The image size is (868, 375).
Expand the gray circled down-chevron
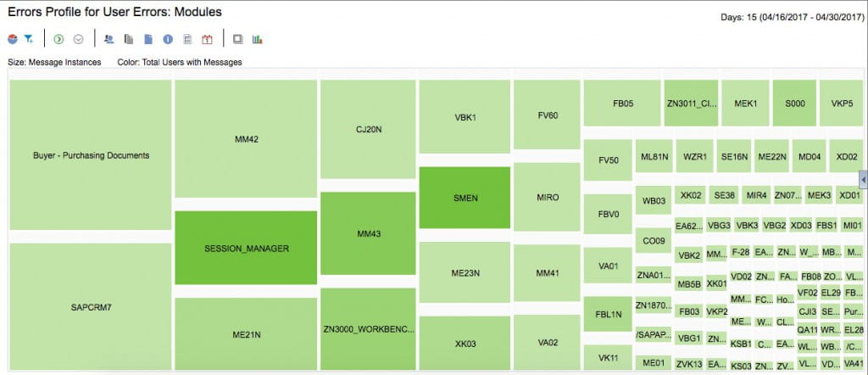[x=79, y=39]
